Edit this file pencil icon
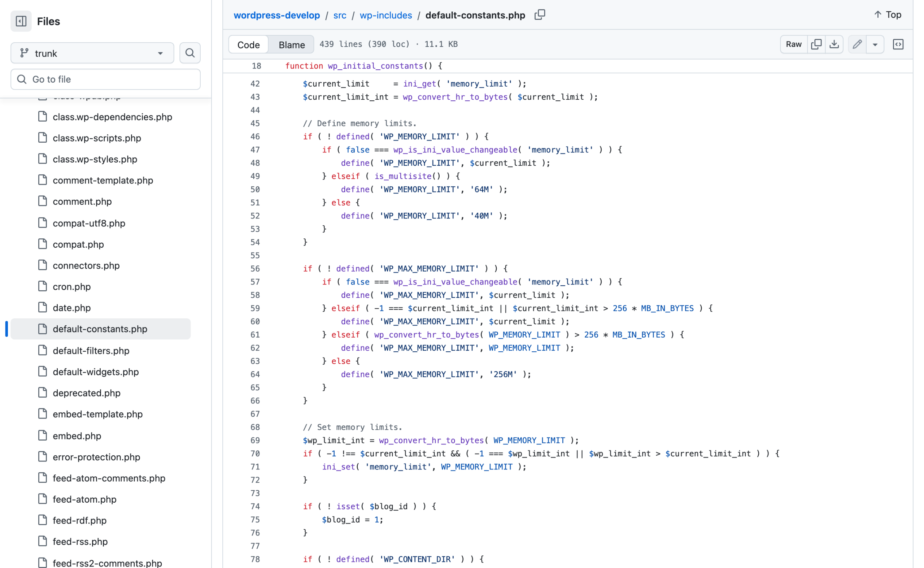Viewport: 924px width, 568px height. click(x=857, y=44)
